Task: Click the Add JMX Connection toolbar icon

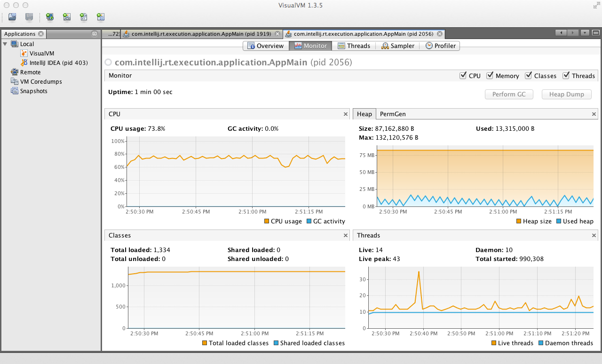Action: [66, 17]
